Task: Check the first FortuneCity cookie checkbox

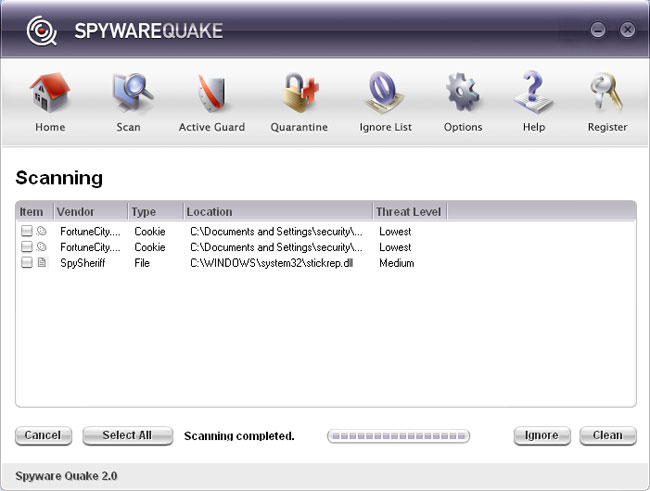Action: (x=27, y=231)
